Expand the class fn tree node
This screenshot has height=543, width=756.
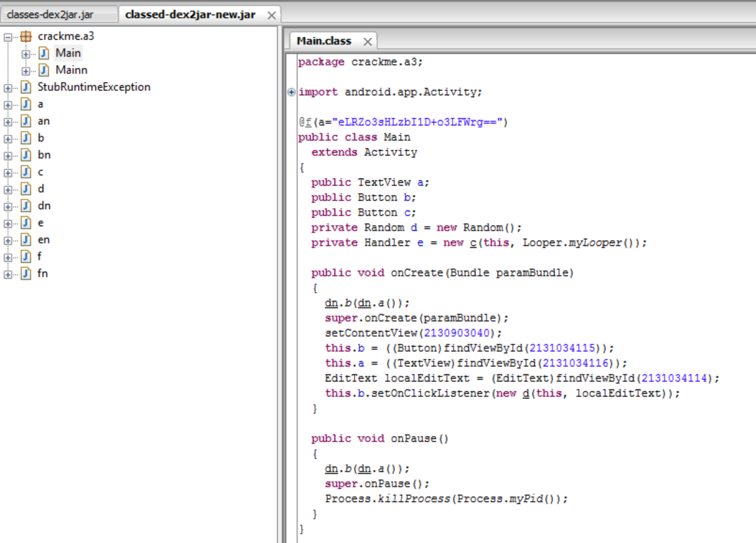[x=8, y=274]
